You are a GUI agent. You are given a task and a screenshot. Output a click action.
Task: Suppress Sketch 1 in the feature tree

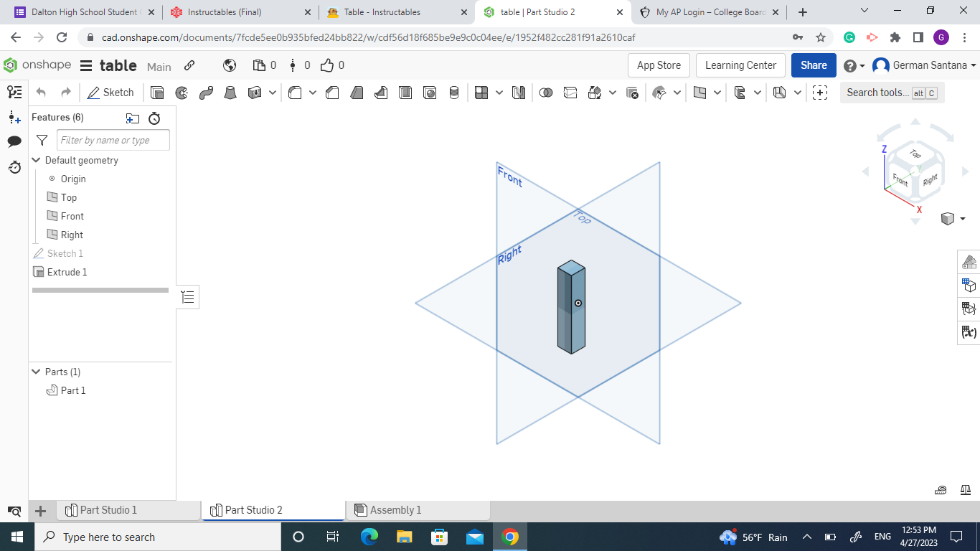coord(65,253)
